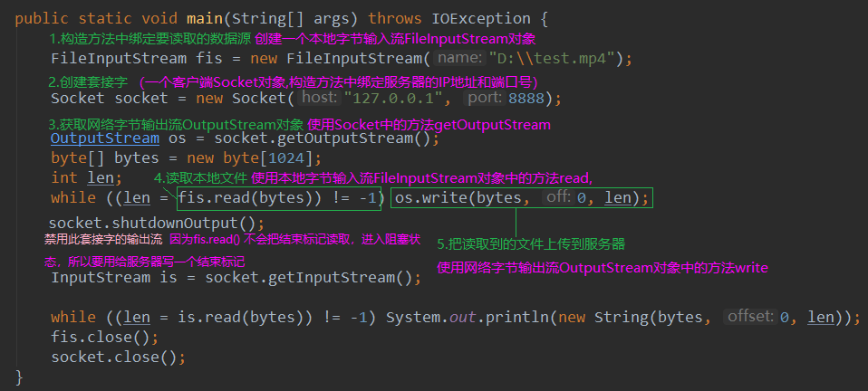Click the "offset:" parameter hint
This screenshot has height=391, width=868.
pos(749,317)
